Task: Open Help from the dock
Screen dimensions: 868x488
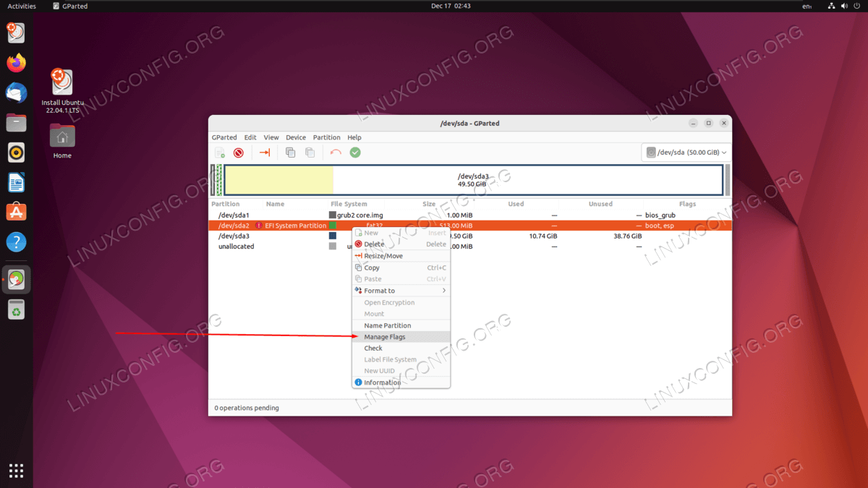Action: pyautogui.click(x=16, y=242)
